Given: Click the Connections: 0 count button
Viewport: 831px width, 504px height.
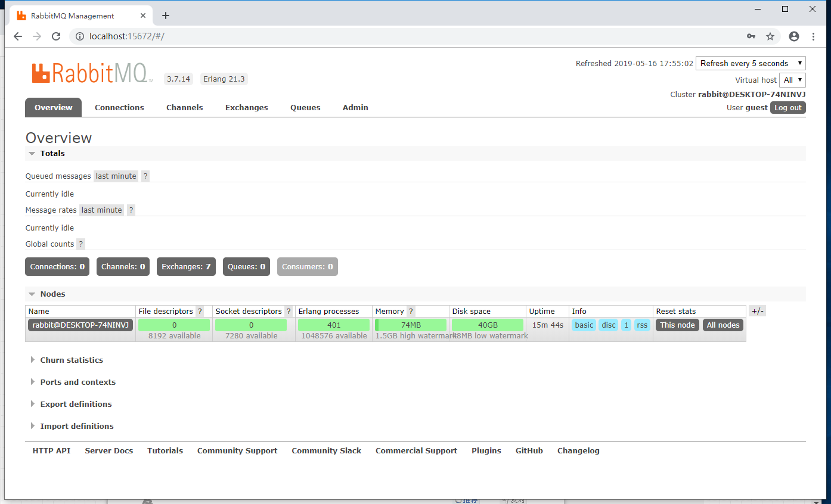Looking at the screenshot, I should (57, 266).
